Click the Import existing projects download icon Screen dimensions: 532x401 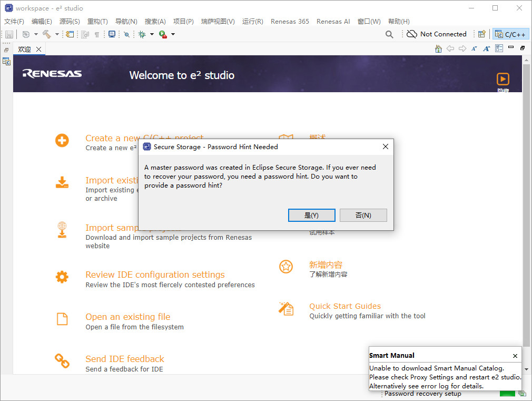[62, 182]
